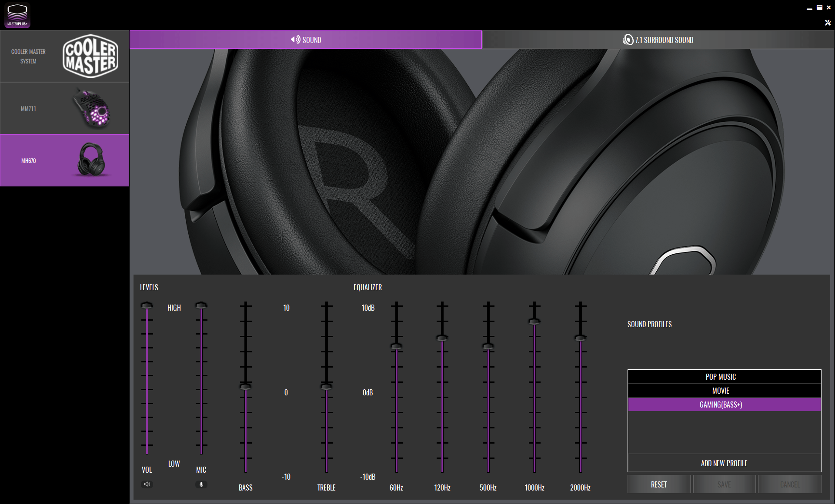The width and height of the screenshot is (835, 504).
Task: Switch to 7.1 Surround Sound tab
Action: click(658, 40)
